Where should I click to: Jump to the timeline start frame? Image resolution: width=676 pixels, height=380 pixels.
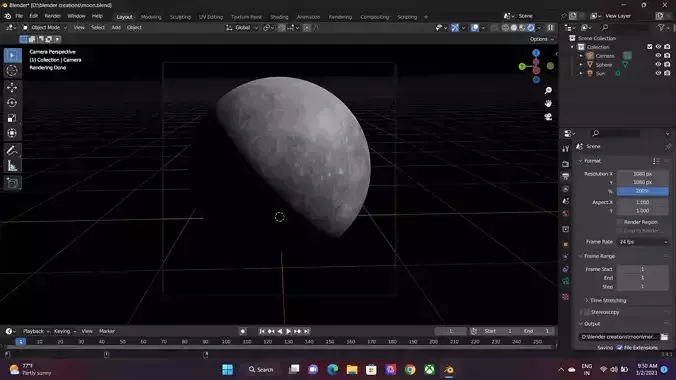tap(262, 331)
